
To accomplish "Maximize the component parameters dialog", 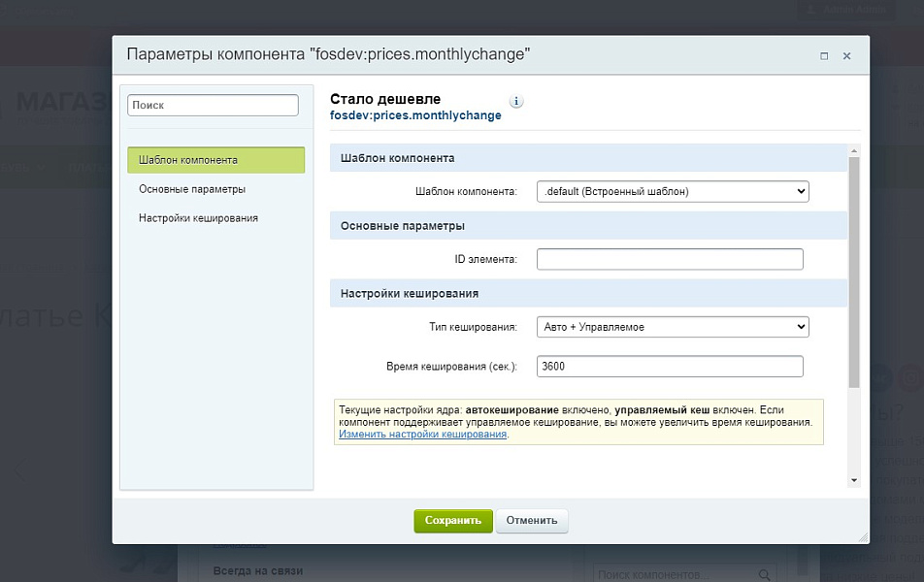I will (824, 56).
